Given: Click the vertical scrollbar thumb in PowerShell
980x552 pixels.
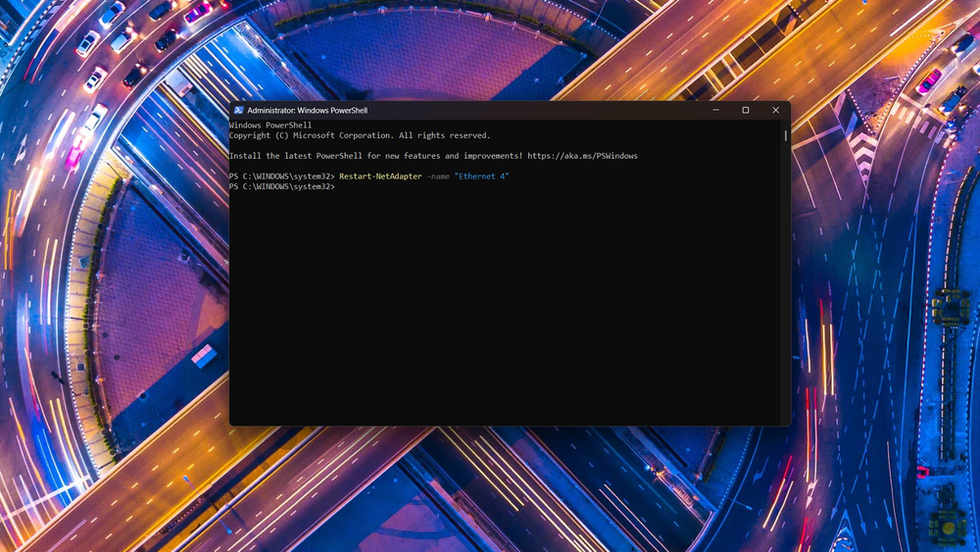Looking at the screenshot, I should [786, 135].
